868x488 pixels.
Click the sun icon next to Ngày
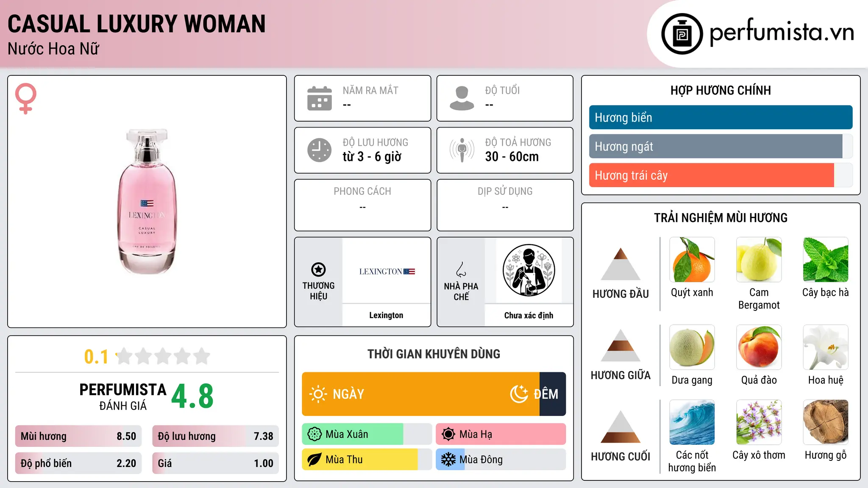tap(318, 394)
